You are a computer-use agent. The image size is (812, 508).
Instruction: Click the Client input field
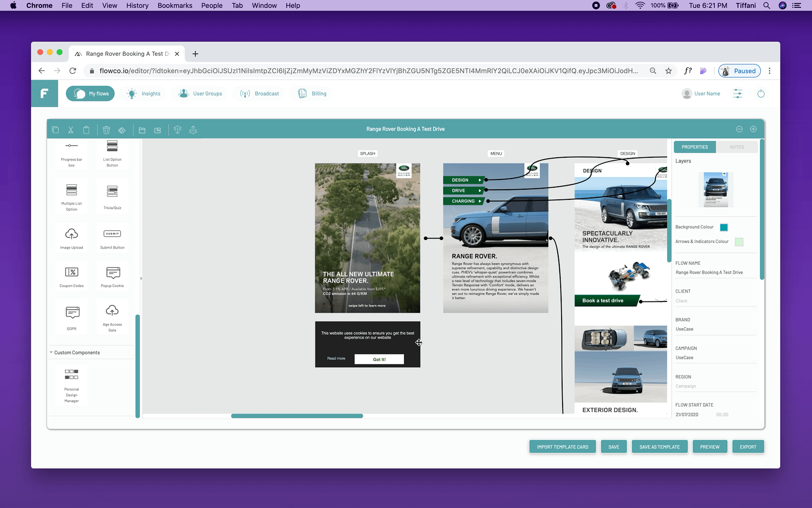pos(715,301)
